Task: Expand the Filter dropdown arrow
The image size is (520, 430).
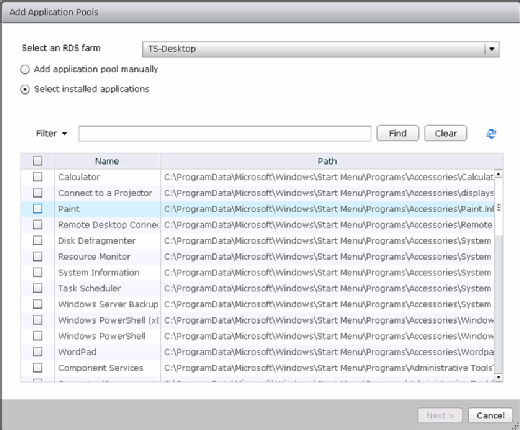Action: tap(64, 134)
